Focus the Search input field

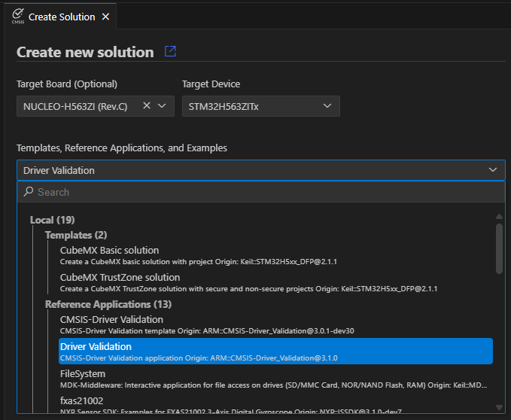(263, 192)
